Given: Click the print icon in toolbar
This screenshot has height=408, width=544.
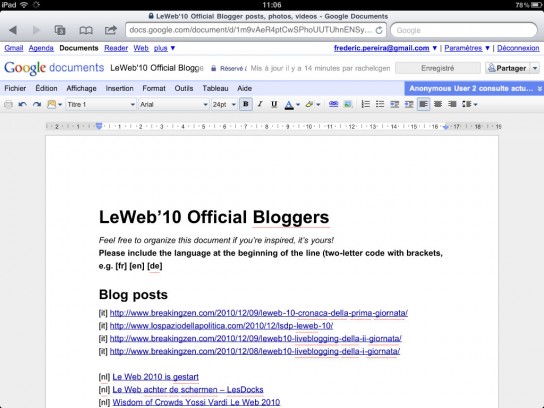Looking at the screenshot, I should [8, 104].
